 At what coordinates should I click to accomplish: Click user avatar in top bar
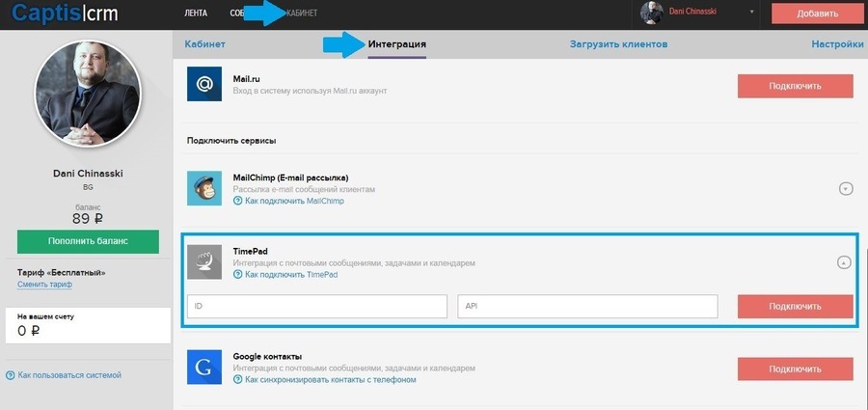pyautogui.click(x=652, y=13)
